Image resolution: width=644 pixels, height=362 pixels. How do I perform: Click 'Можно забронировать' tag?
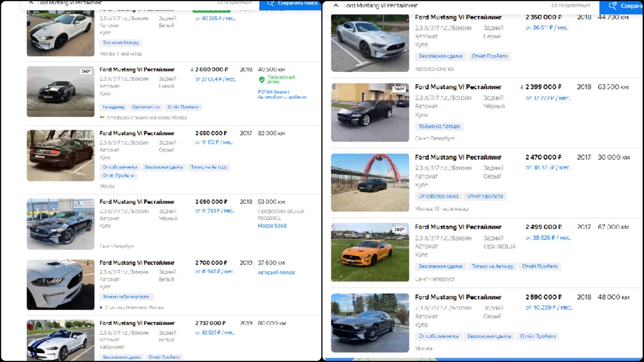pos(126,297)
